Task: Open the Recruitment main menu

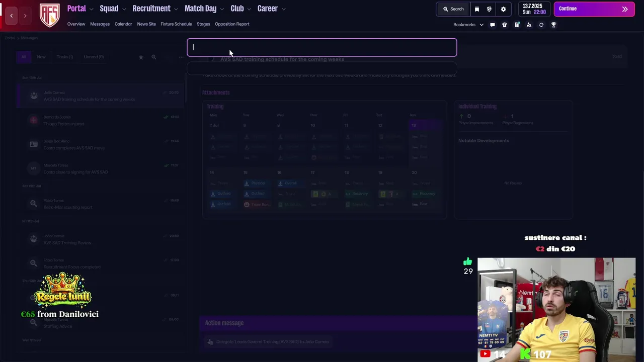Action: tap(151, 9)
